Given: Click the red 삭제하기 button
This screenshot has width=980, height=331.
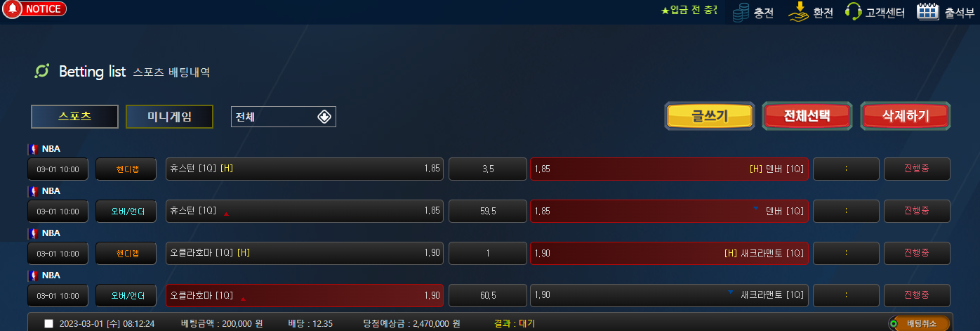Looking at the screenshot, I should tap(906, 116).
